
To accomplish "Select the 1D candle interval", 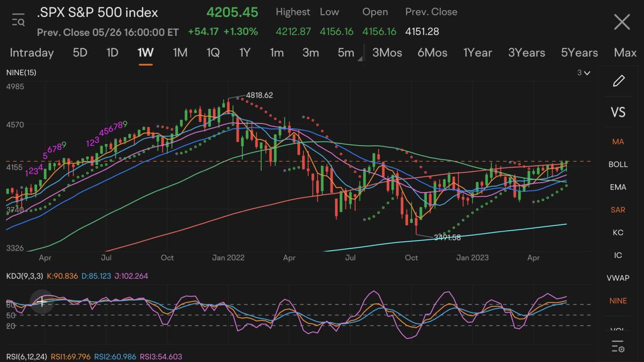I will point(112,53).
